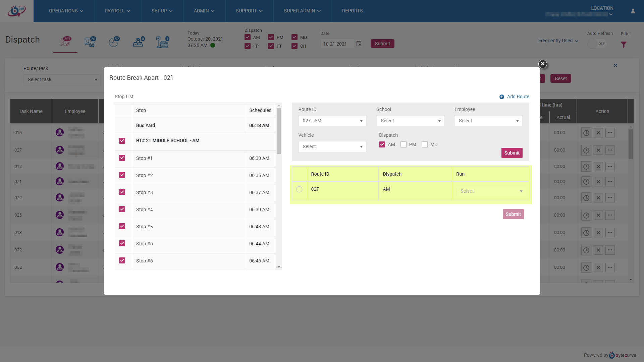Select the radio button for route 027
Screen dimensions: 644x362
click(299, 189)
